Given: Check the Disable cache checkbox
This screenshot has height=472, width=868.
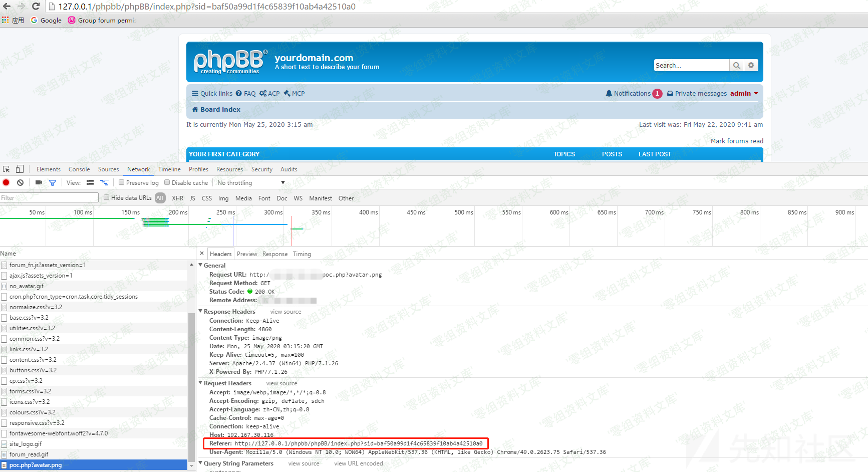Looking at the screenshot, I should tap(167, 183).
